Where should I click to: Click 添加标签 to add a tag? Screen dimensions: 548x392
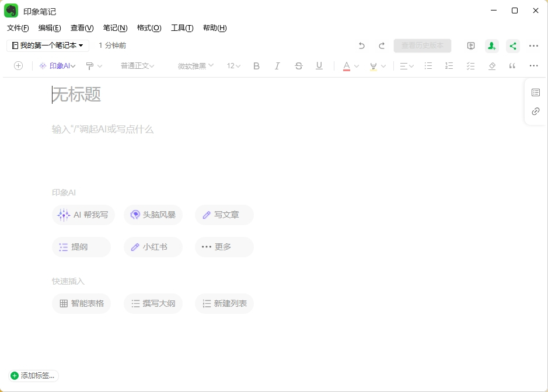[33, 376]
